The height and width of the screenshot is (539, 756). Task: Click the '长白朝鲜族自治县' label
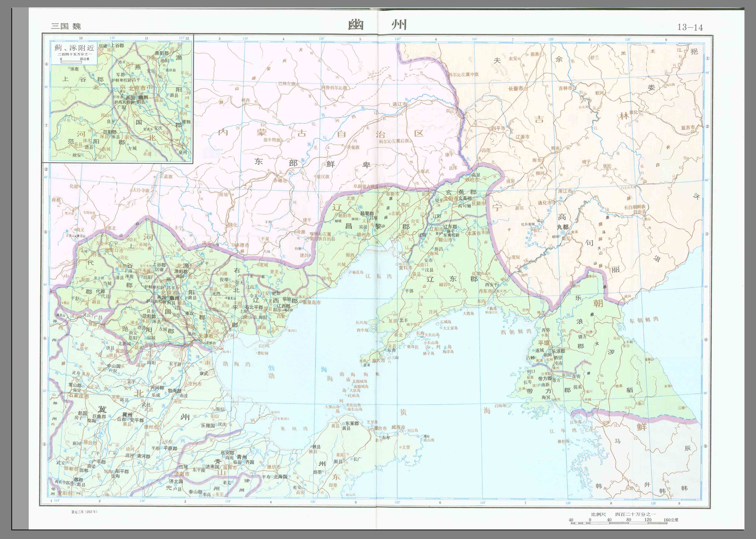[635, 209]
